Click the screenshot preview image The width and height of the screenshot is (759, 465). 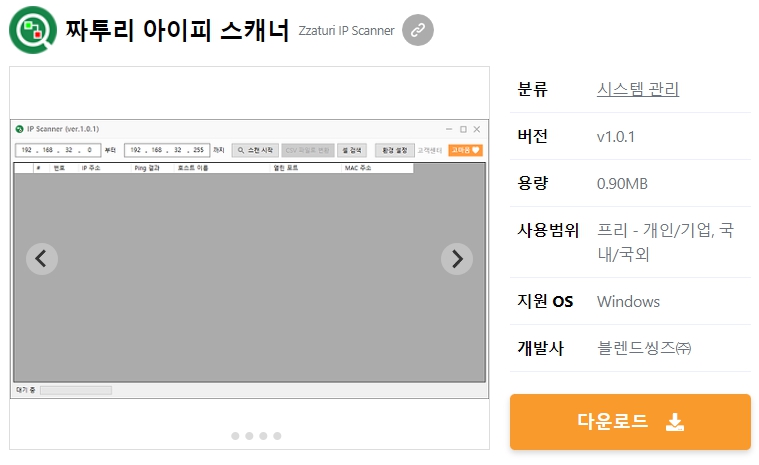(249, 259)
